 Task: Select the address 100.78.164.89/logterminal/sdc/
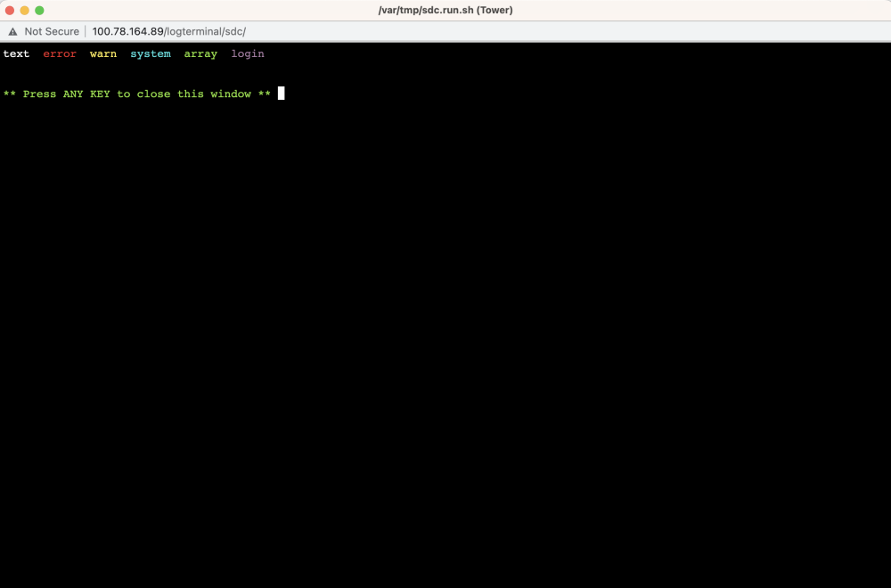click(168, 32)
